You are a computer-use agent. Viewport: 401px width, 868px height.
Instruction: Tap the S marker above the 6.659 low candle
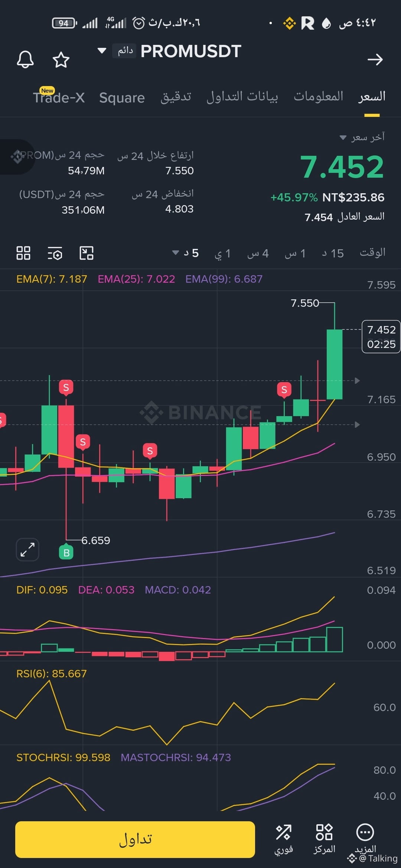[x=66, y=388]
